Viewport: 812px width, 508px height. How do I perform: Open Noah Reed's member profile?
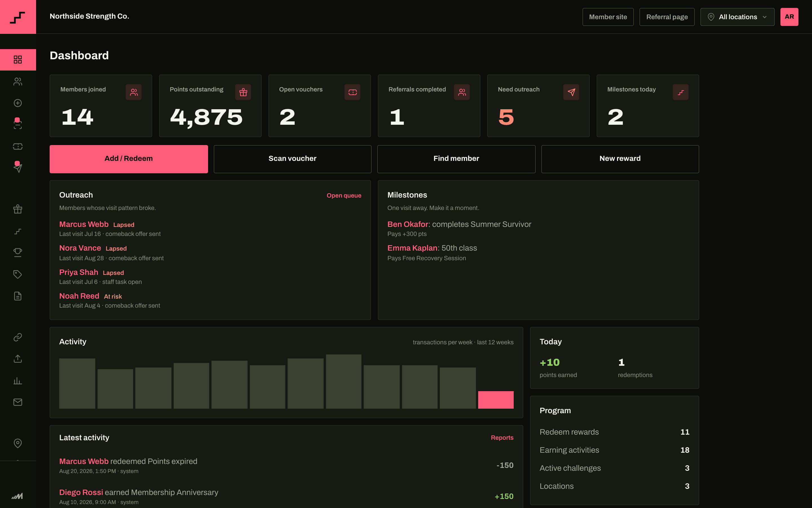click(x=79, y=296)
